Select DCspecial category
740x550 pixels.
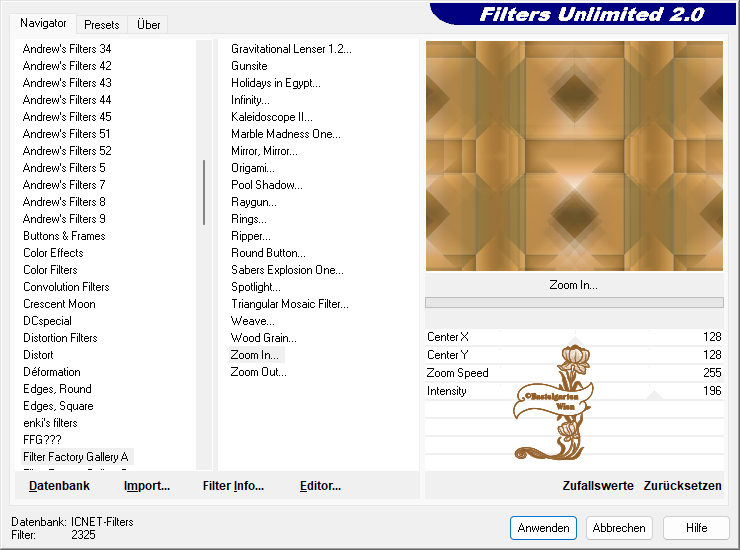[47, 321]
